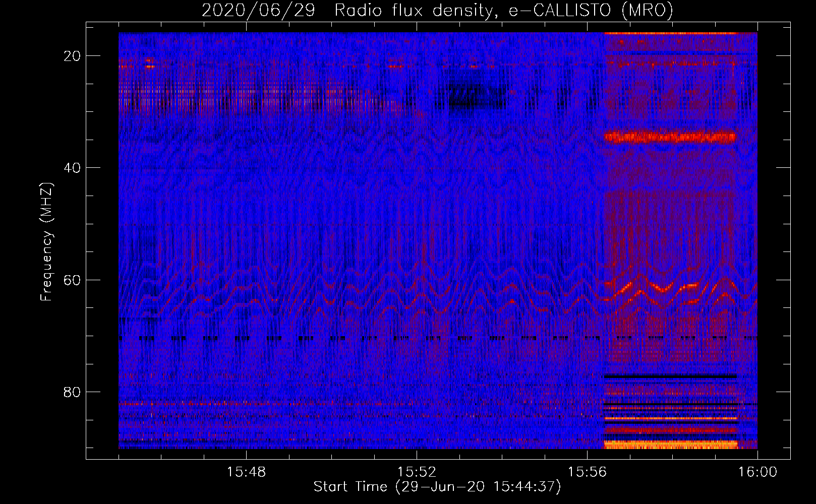Click the 60 MHz frequency tick label
This screenshot has height=504, width=816.
(x=73, y=280)
